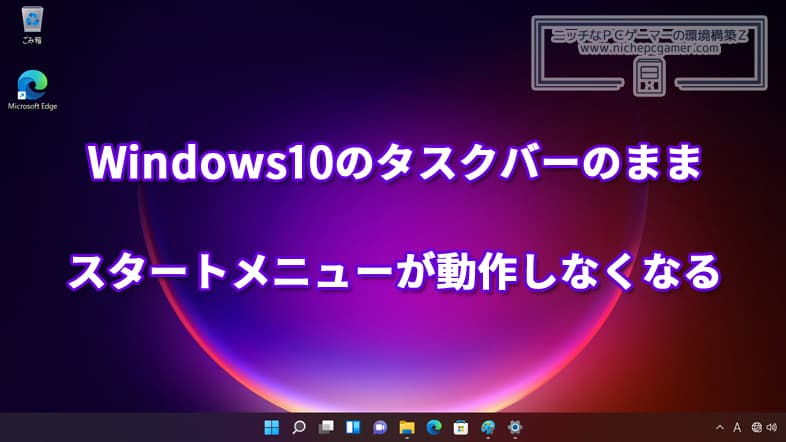The height and width of the screenshot is (442, 786).
Task: Expand hidden system tray icons chevron
Action: 720,427
